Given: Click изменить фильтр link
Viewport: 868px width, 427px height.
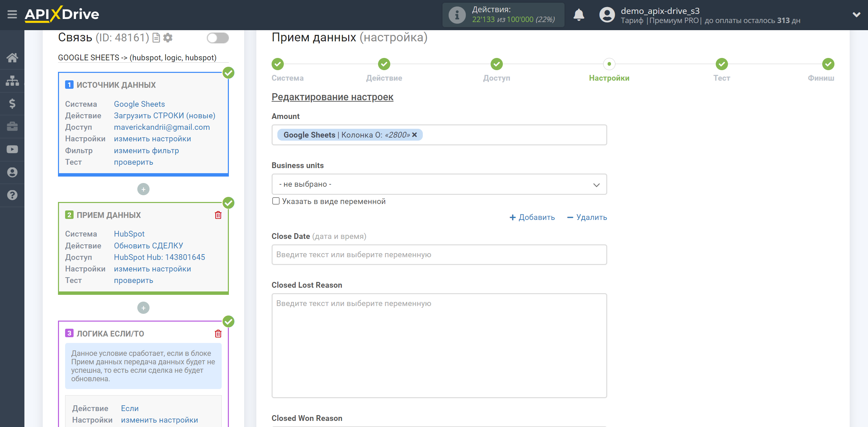Looking at the screenshot, I should (x=146, y=150).
